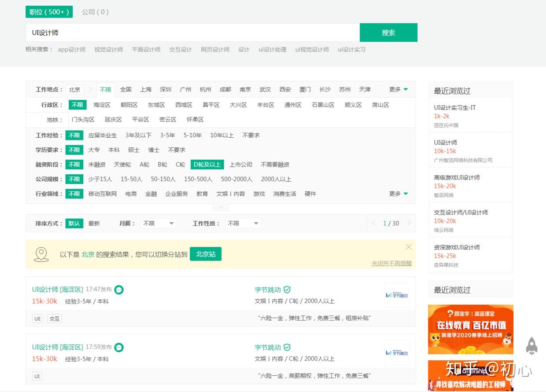Open the 17:47 UI设计师 [海淀区] posting

[57, 289]
